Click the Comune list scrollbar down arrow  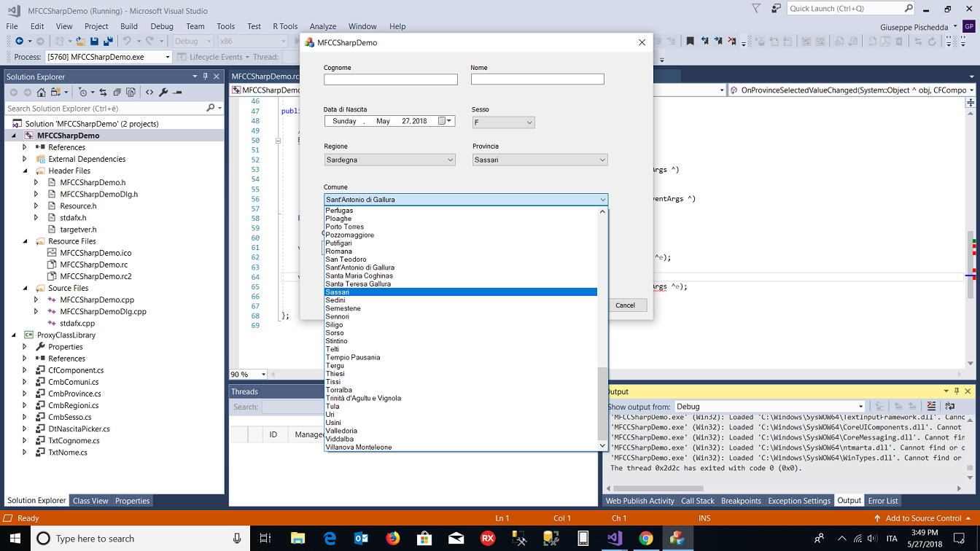tap(602, 445)
